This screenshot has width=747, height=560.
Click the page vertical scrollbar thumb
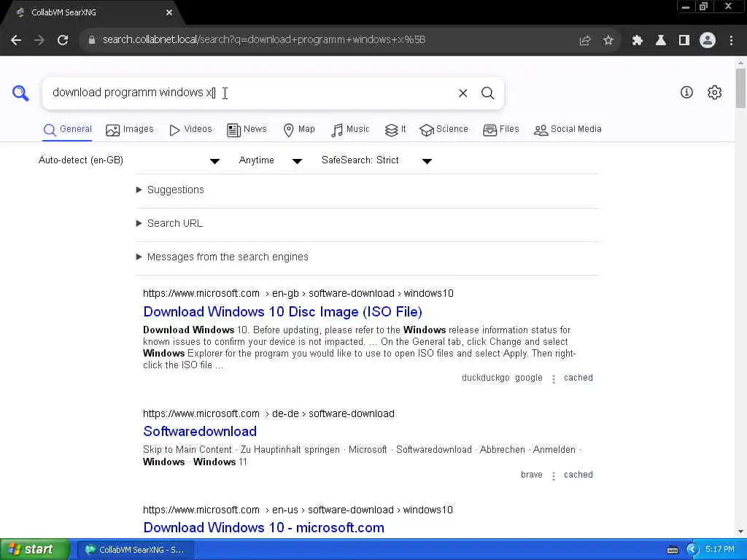741,88
